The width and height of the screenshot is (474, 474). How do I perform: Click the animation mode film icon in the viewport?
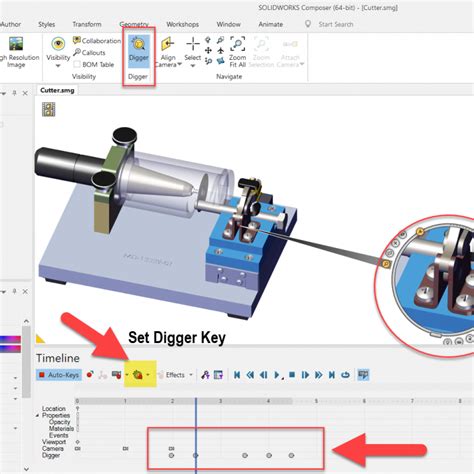[49, 109]
